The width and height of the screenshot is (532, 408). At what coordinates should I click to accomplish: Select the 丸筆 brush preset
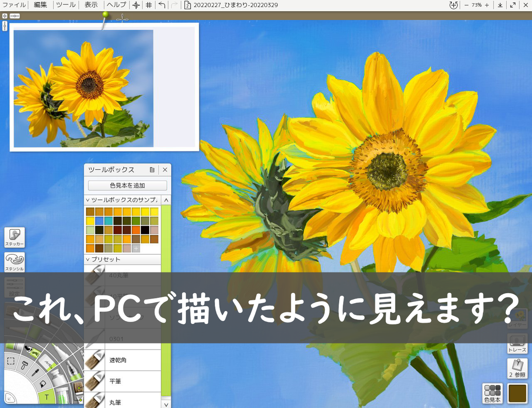[122, 401]
